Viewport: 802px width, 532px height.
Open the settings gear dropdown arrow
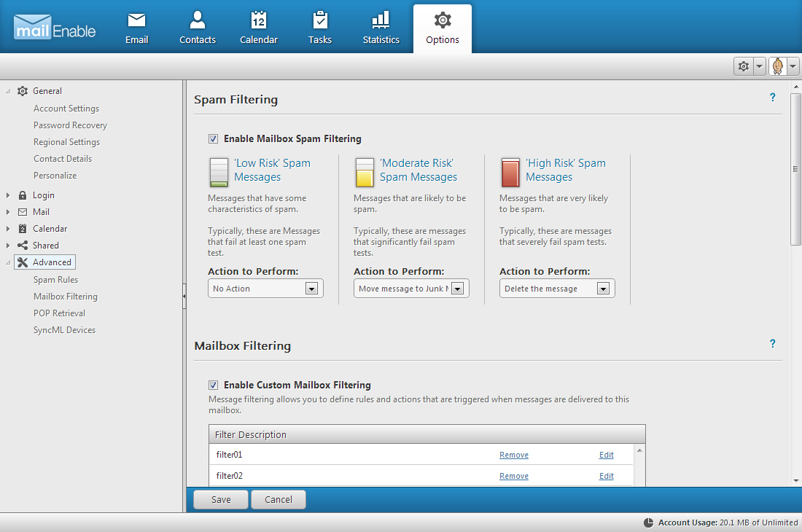click(760, 66)
